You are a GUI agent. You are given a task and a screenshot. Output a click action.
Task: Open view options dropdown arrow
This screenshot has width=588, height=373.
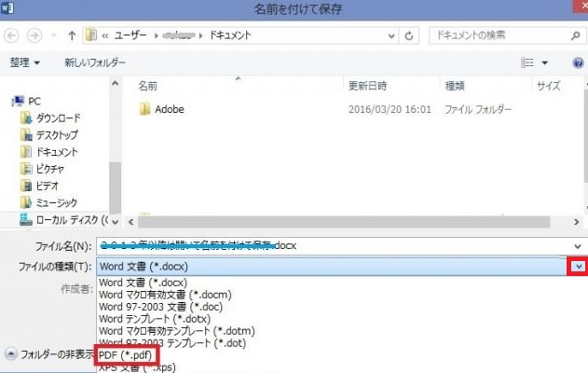544,62
